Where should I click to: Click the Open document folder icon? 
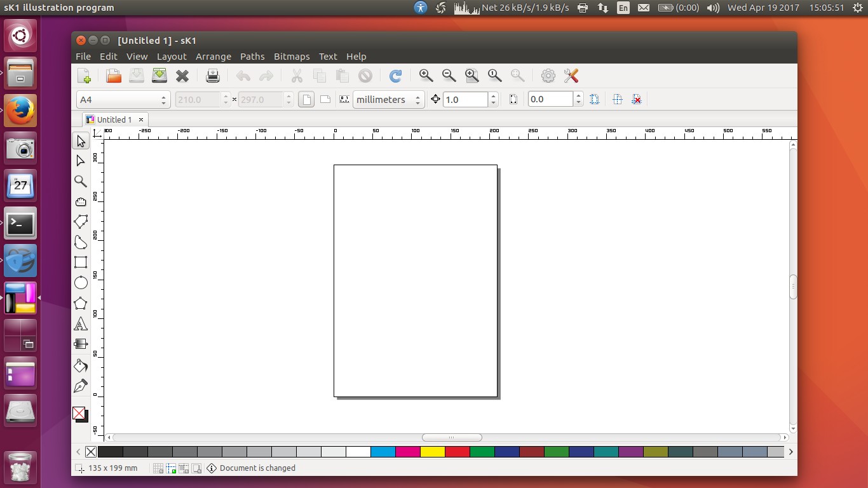click(114, 76)
